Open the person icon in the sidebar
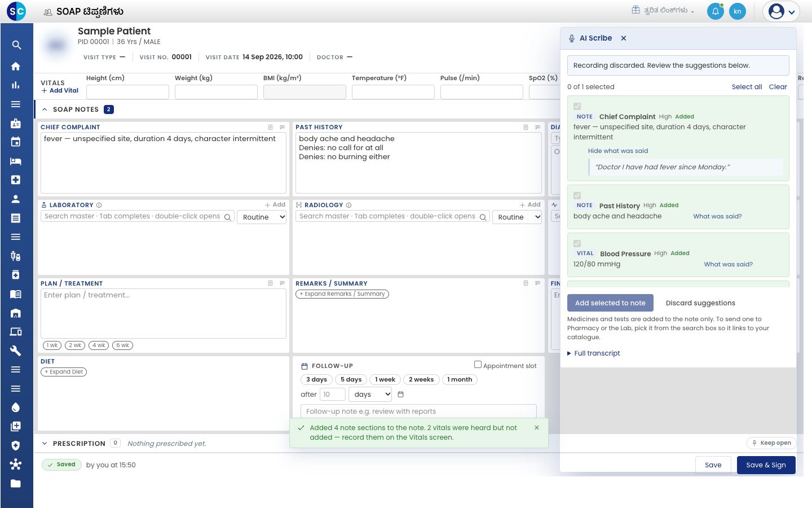 coord(16,199)
